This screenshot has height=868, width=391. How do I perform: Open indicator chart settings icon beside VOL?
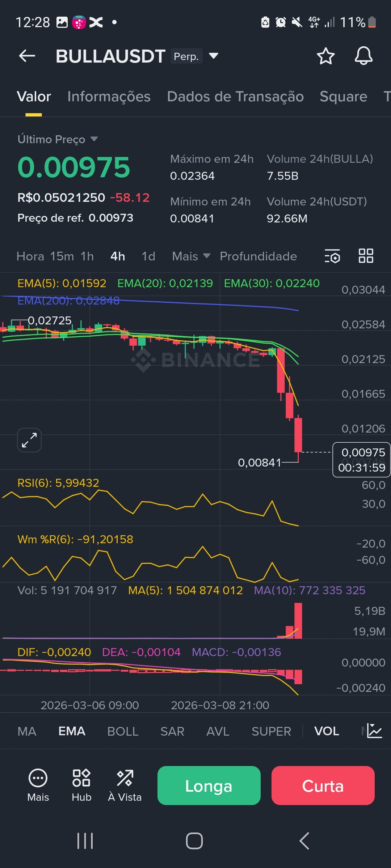374,731
